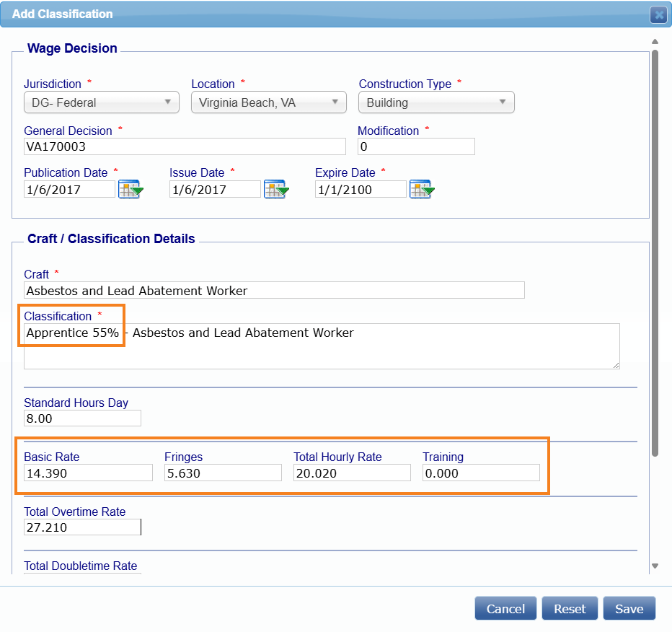Click the Classification text area
Viewport: 672px width, 632px height.
322,346
